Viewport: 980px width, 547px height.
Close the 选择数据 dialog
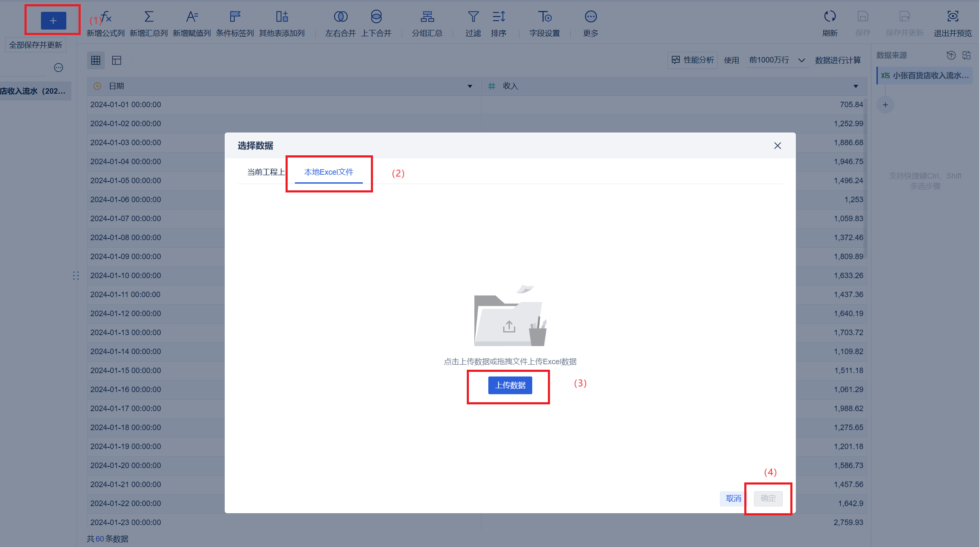777,146
